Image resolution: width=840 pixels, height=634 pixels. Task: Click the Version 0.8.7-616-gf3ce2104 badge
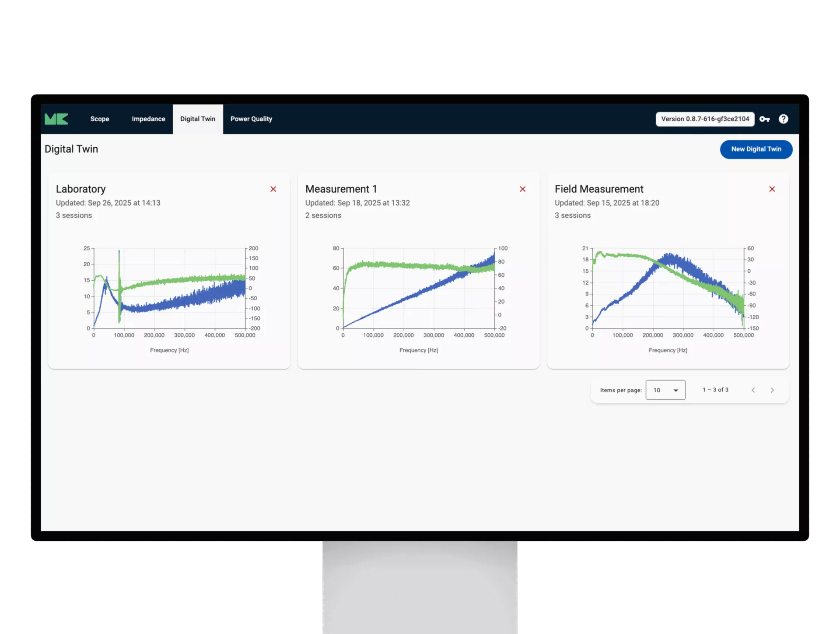[705, 119]
